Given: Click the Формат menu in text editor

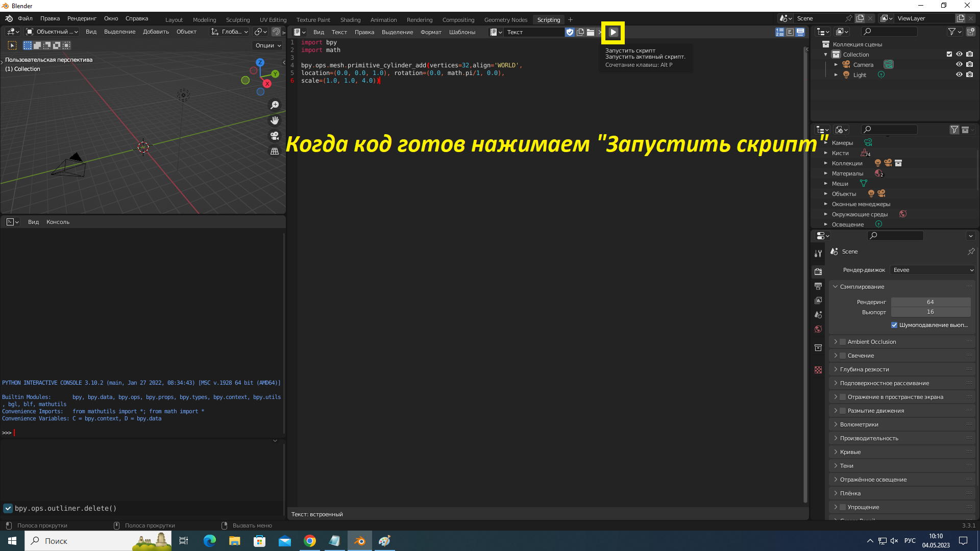Looking at the screenshot, I should pos(431,32).
